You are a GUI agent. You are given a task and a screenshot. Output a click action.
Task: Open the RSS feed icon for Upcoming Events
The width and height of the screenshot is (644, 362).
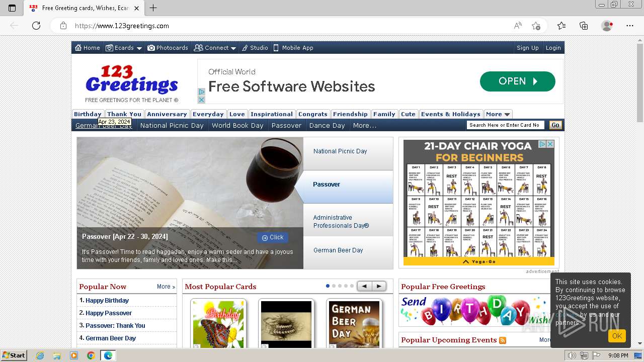click(503, 340)
